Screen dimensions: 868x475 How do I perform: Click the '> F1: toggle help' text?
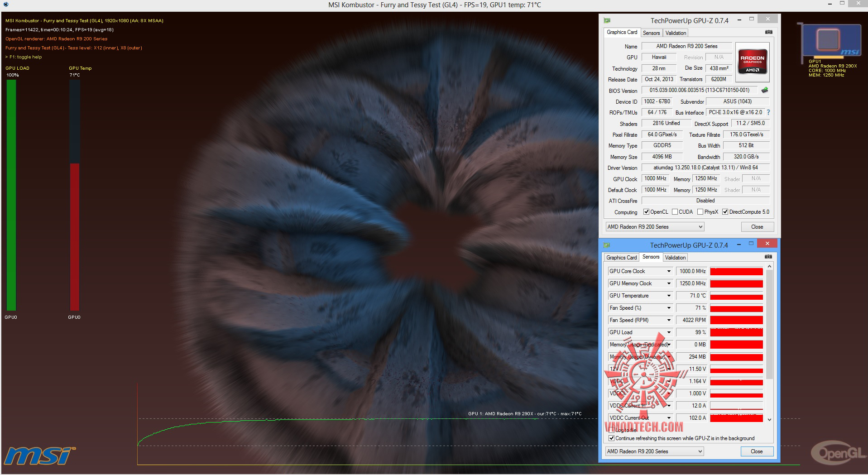(x=24, y=57)
